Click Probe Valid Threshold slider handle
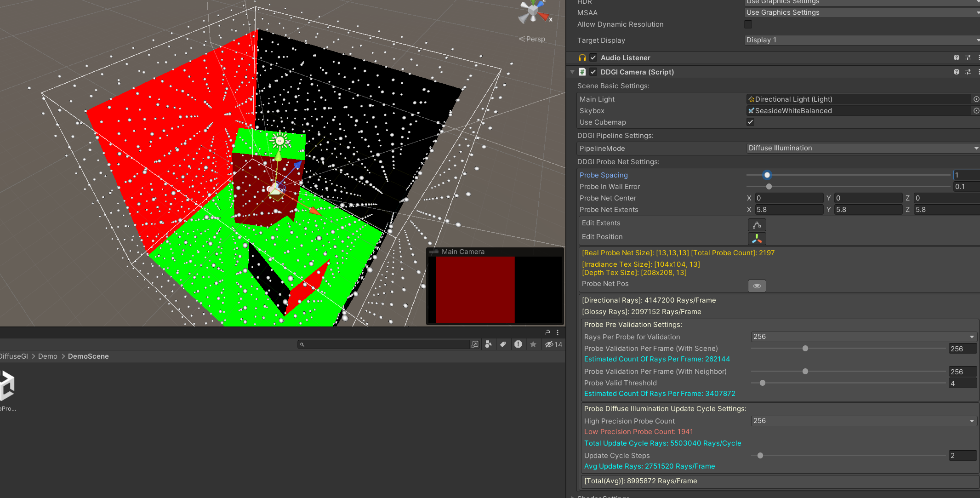This screenshot has height=498, width=980. coord(763,383)
